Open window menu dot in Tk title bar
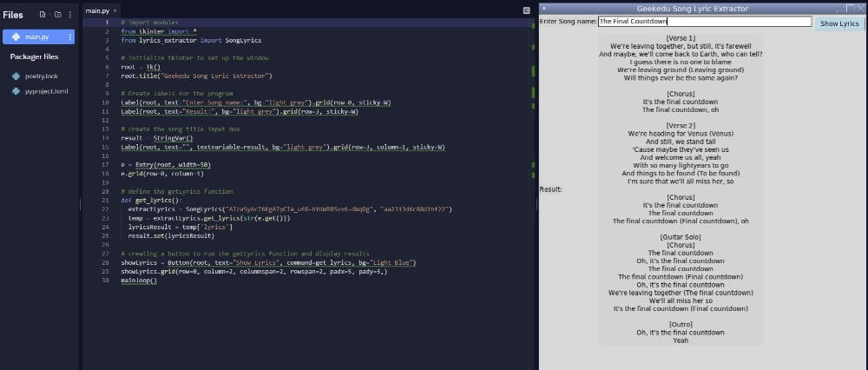Image resolution: width=868 pixels, height=370 pixels. [544, 9]
